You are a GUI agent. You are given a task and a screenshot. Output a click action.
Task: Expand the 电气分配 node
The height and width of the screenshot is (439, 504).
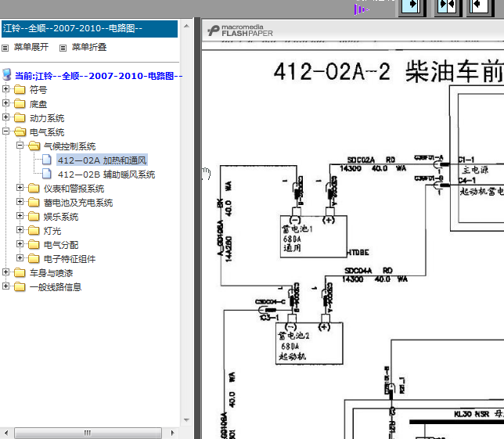point(20,244)
